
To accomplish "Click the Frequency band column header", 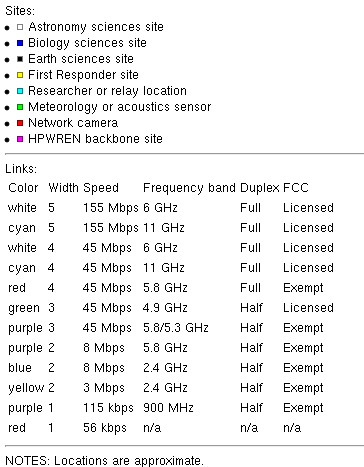I will pos(189,188).
